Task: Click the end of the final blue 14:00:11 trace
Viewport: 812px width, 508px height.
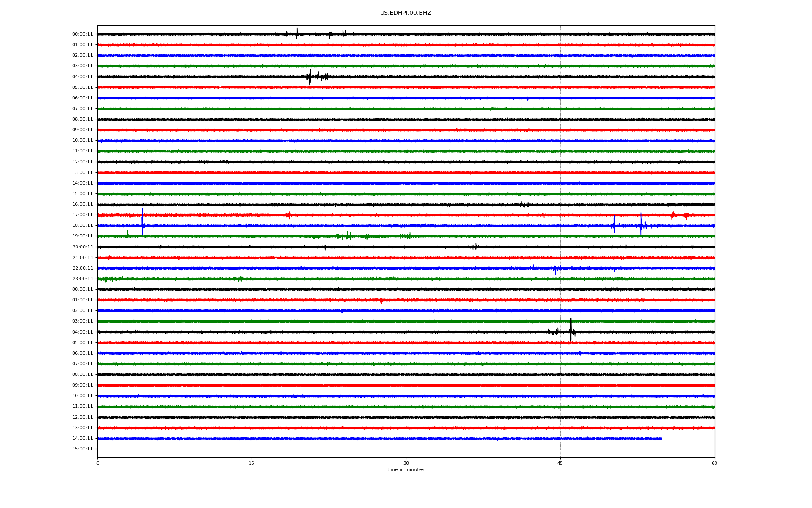Action: pos(661,439)
